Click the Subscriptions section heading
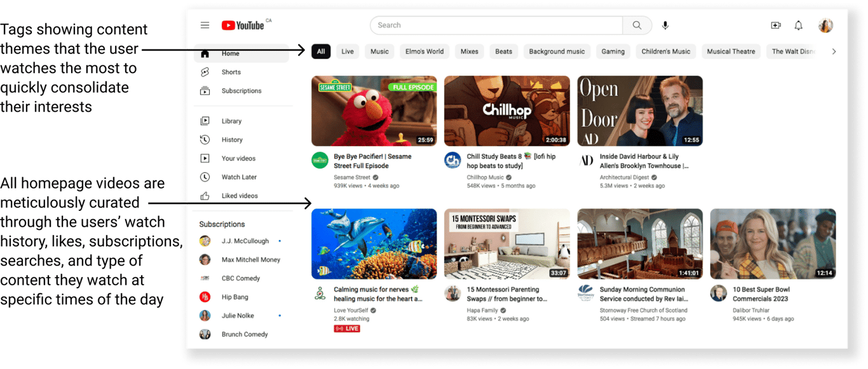Viewport: 868px width, 369px height. click(222, 224)
